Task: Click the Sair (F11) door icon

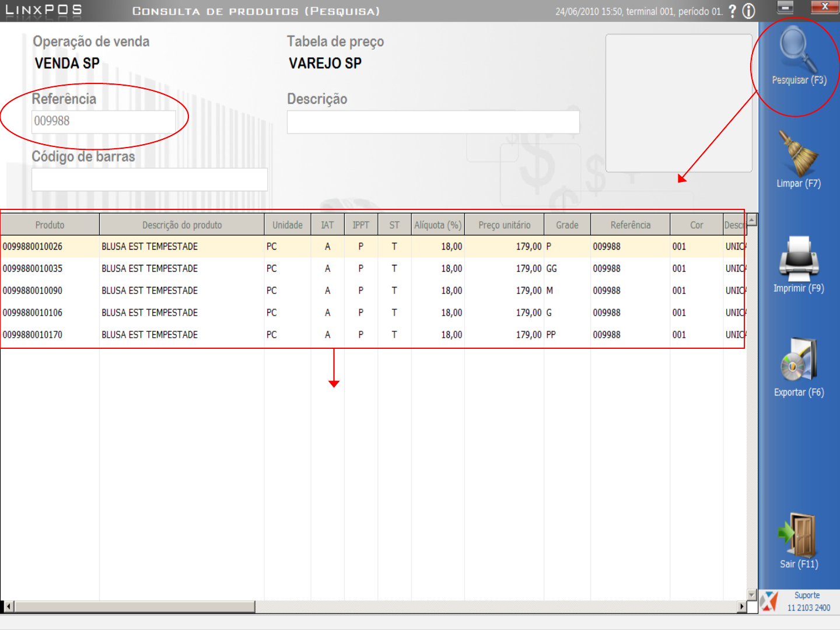Action: [797, 534]
